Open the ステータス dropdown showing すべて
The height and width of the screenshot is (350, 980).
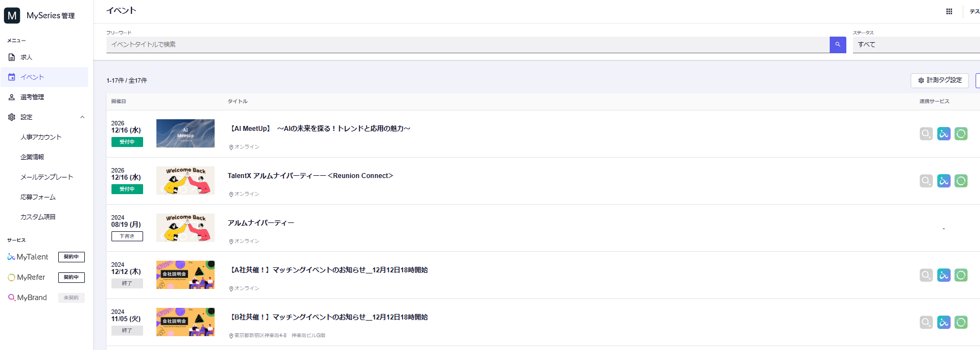(x=915, y=44)
